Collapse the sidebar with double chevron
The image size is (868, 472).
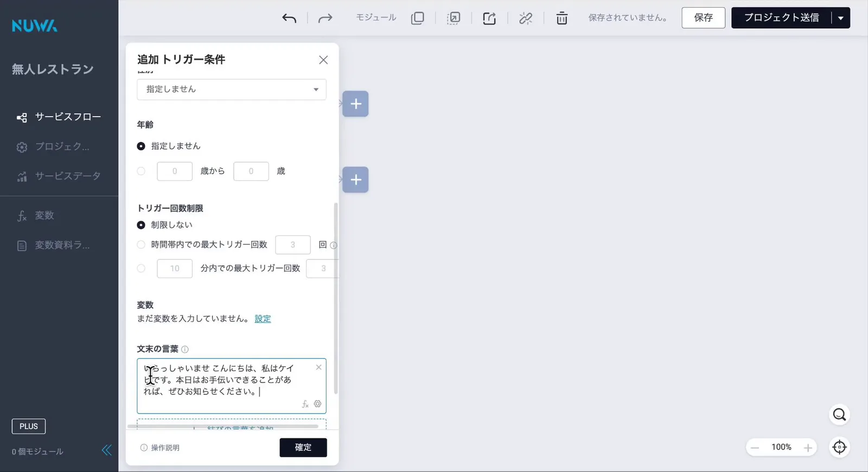[x=107, y=450]
